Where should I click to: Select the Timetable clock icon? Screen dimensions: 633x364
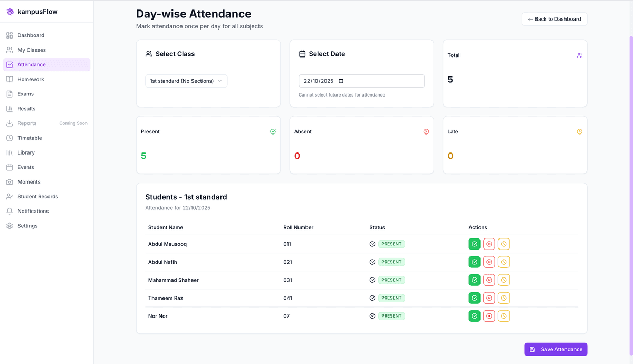point(9,138)
